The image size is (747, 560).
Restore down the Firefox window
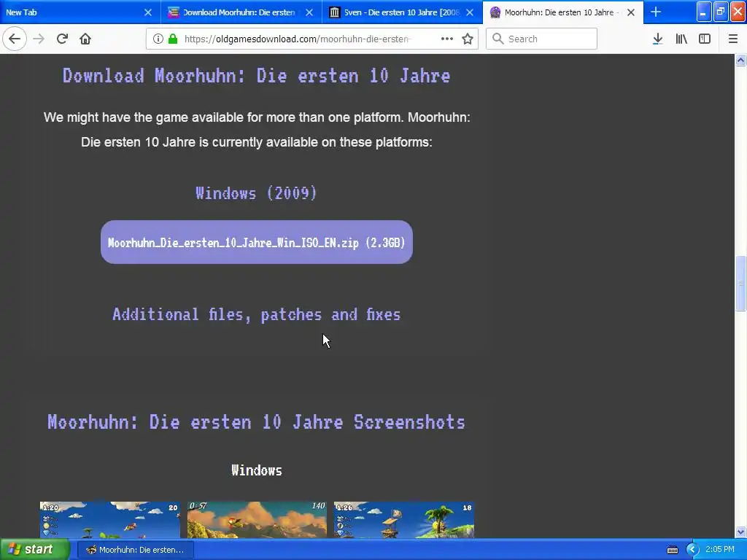(x=720, y=12)
